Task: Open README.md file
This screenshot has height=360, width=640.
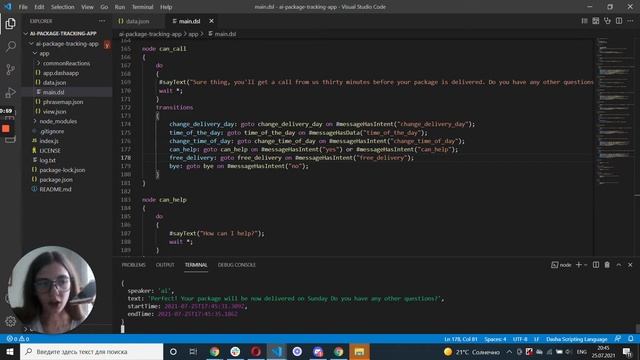Action: (55, 189)
